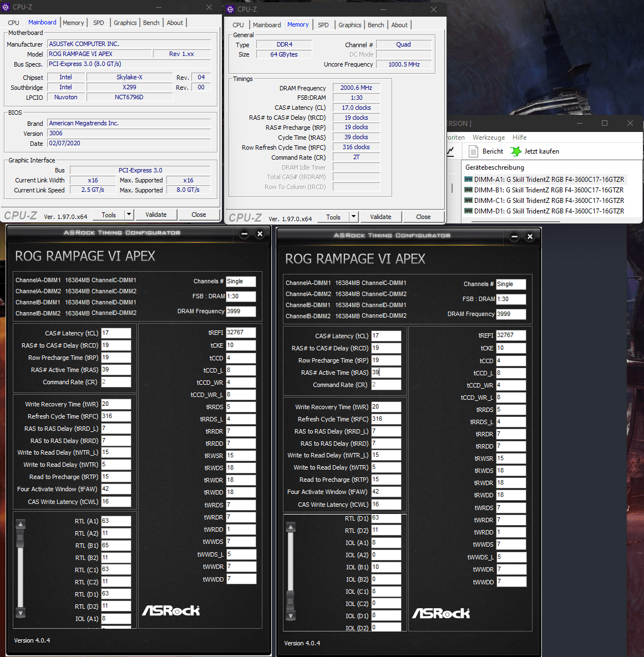Click tWRDD field in right configurator
Image resolution: width=644 pixels, height=657 pixels.
pyautogui.click(x=511, y=532)
